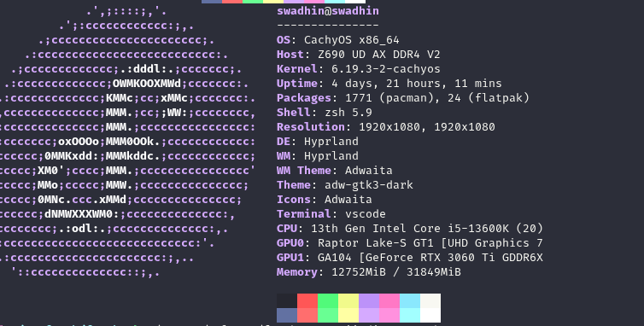Viewport: 644px width, 326px height.
Task: Click the CPU line 'Intel Core i5-13600K'
Action: click(x=410, y=228)
